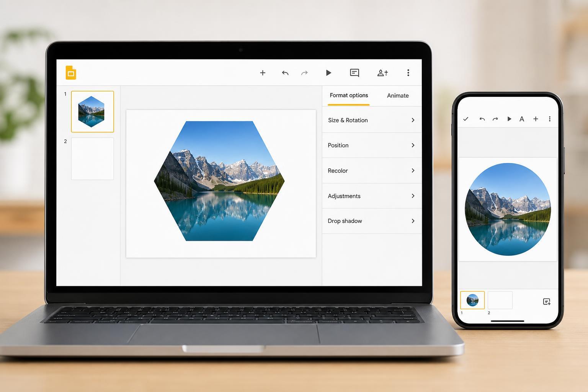The image size is (588, 392).
Task: Expand Size & Rotation chevron
Action: tap(413, 120)
